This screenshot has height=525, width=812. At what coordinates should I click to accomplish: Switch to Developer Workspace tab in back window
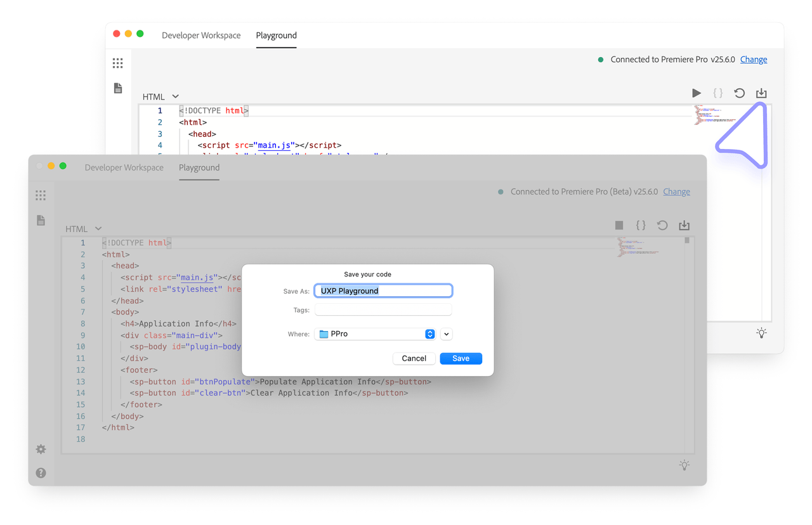click(201, 36)
